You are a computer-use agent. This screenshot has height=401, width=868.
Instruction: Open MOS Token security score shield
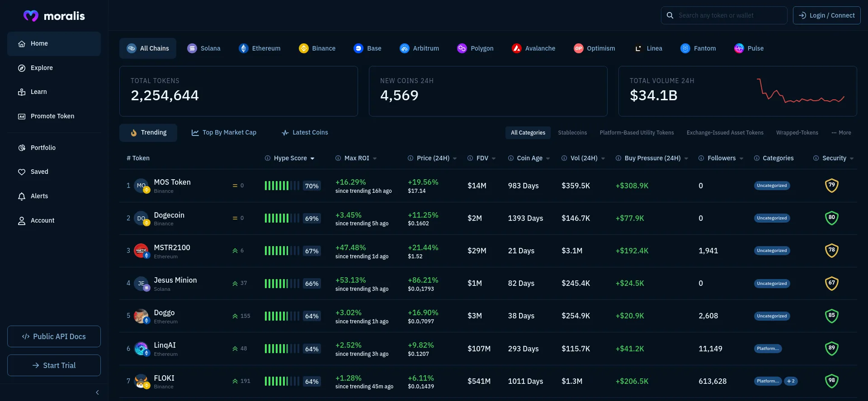pyautogui.click(x=831, y=186)
